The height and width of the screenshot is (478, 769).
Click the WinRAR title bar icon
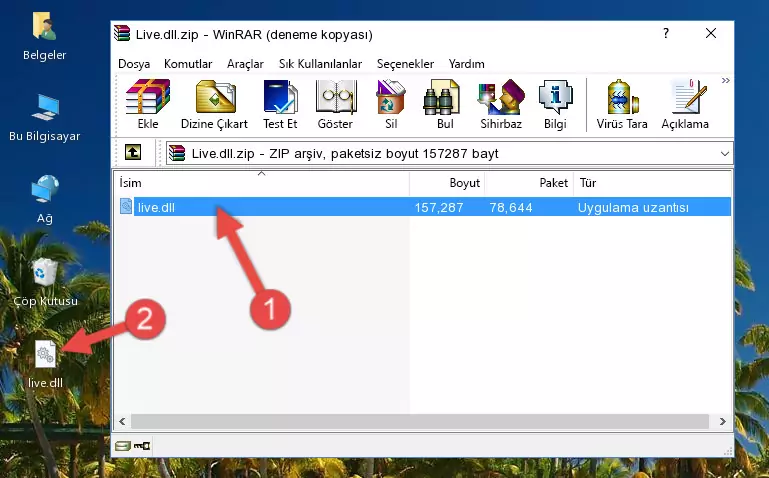(x=122, y=33)
